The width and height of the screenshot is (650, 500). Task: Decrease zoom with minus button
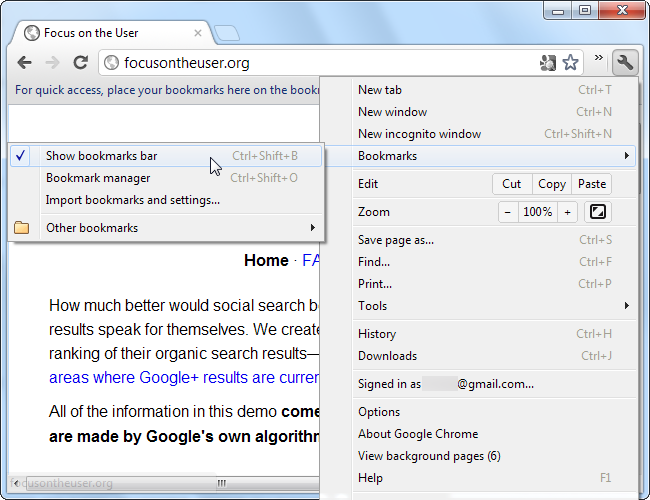click(x=508, y=212)
